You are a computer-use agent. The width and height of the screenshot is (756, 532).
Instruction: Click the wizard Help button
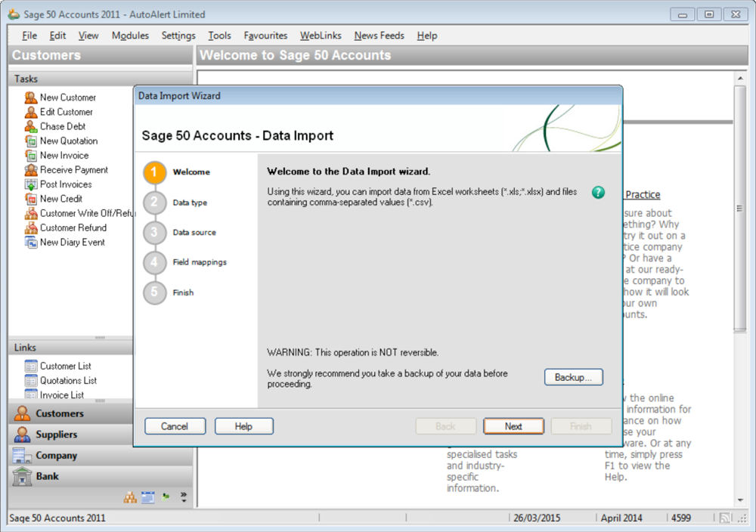243,426
